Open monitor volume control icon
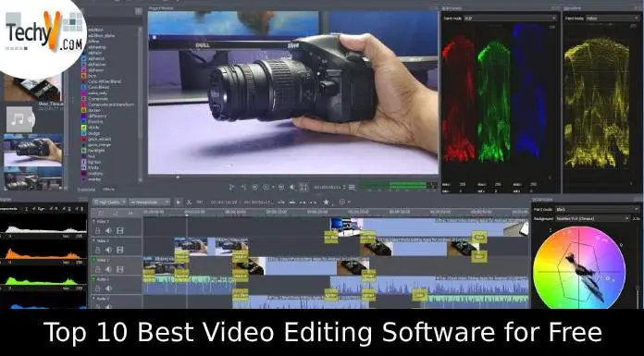Viewport: 644px width, 356px height. (291, 187)
